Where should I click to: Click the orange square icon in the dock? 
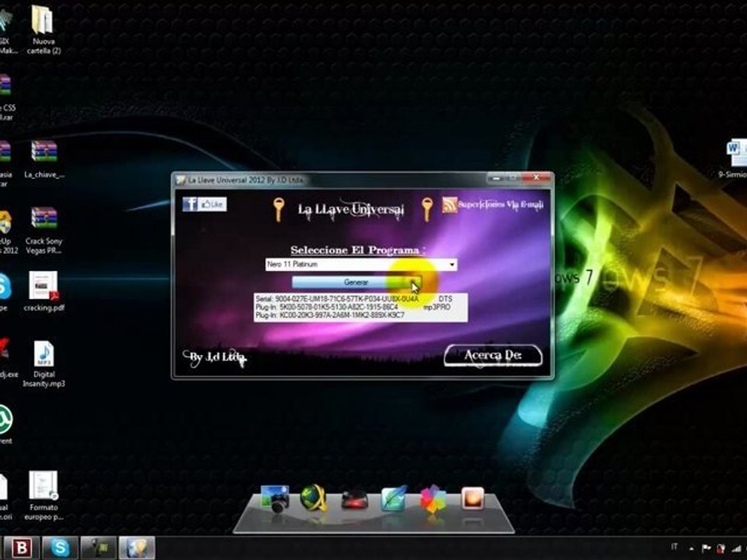click(472, 499)
